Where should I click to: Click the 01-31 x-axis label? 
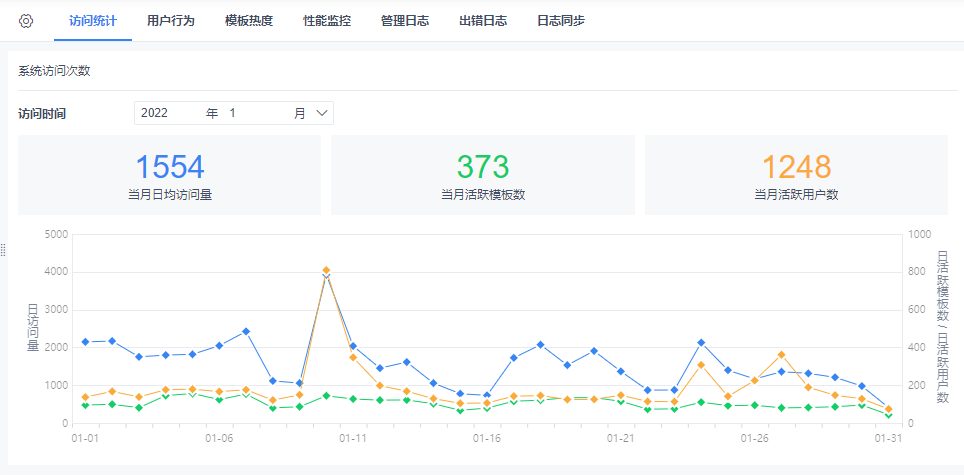pyautogui.click(x=888, y=438)
